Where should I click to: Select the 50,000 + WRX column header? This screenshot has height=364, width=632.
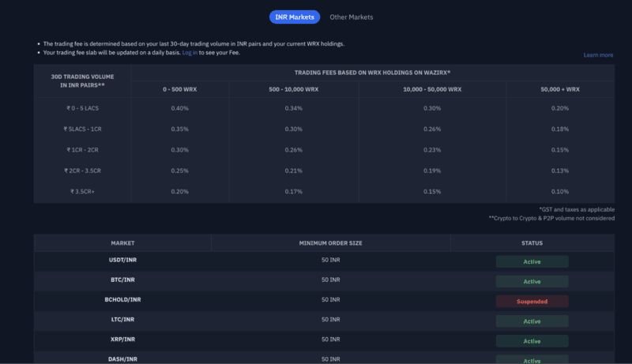[x=560, y=89]
